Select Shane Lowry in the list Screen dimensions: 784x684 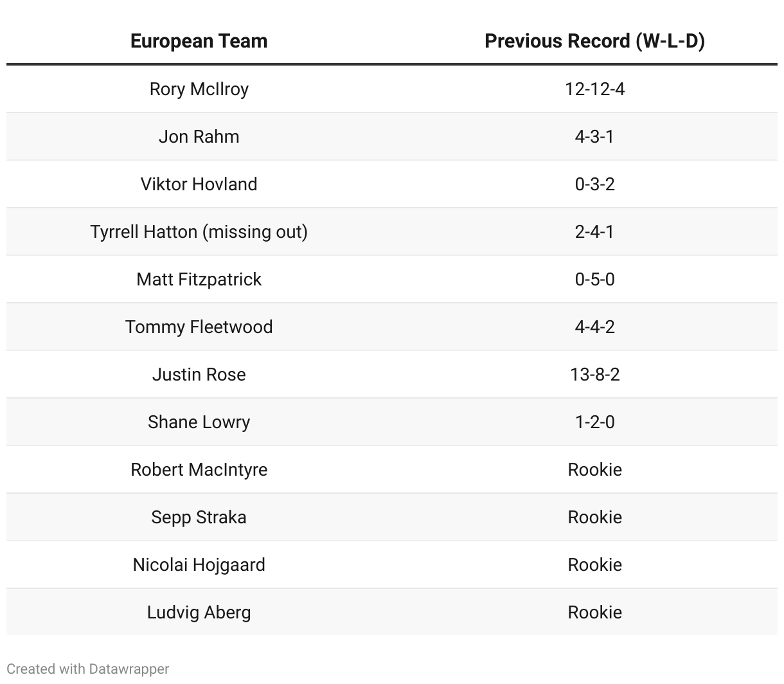point(199,422)
